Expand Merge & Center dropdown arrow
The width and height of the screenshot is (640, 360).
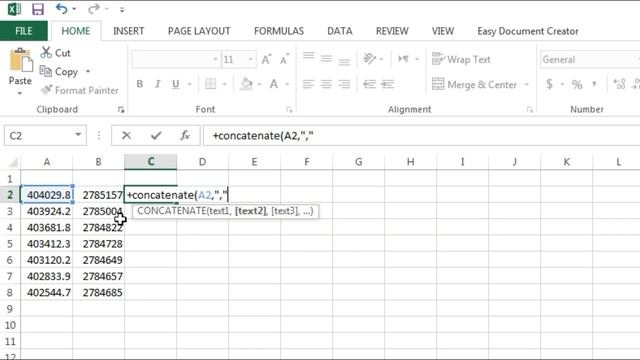[527, 84]
